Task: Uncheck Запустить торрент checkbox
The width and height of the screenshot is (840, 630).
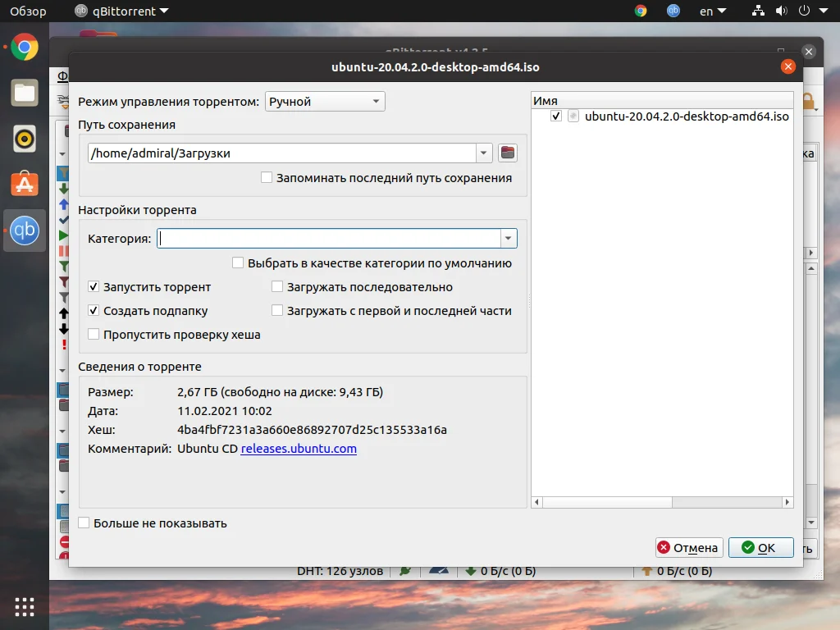Action: tap(94, 286)
